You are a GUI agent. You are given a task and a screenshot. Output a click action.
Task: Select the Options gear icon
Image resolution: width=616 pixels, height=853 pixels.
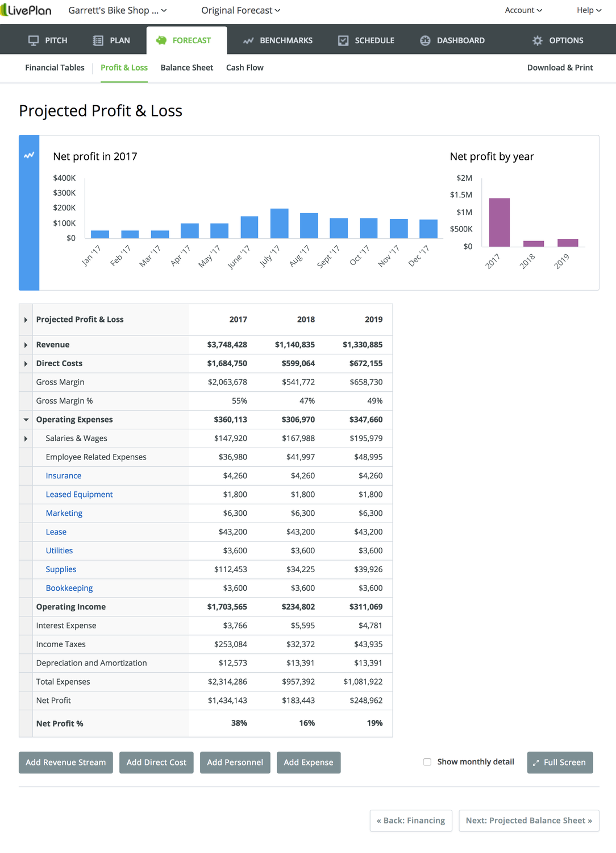[x=537, y=40]
